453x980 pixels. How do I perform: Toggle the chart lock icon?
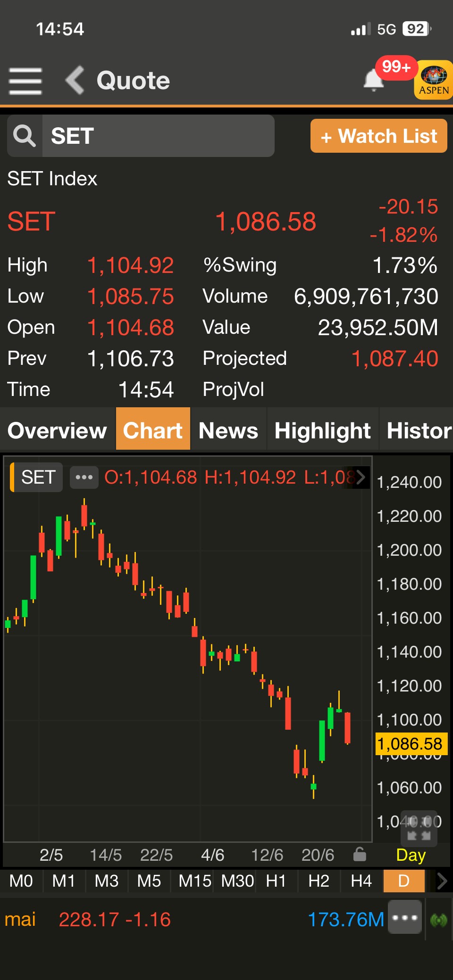click(x=360, y=854)
